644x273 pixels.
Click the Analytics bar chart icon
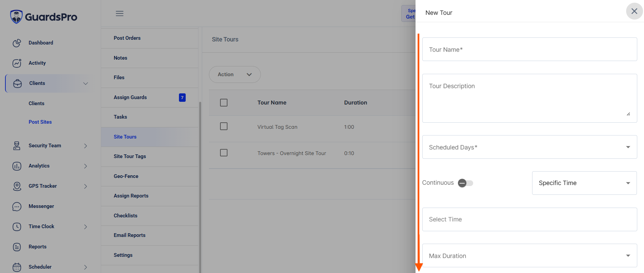coord(17,166)
